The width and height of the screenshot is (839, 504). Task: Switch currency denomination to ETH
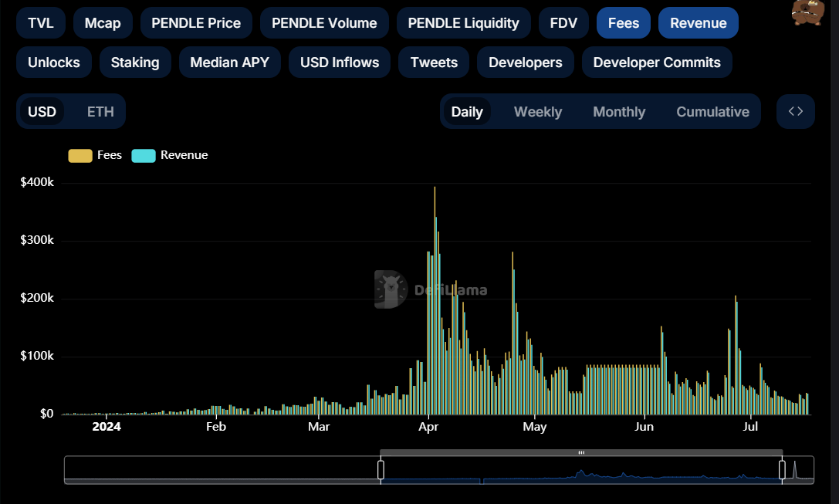[x=100, y=112]
